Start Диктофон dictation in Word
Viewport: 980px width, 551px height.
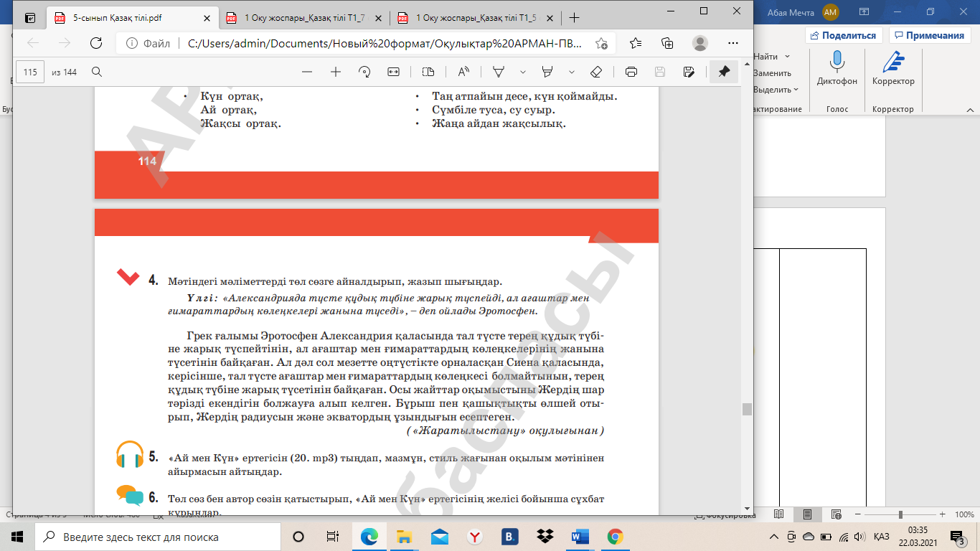point(837,67)
